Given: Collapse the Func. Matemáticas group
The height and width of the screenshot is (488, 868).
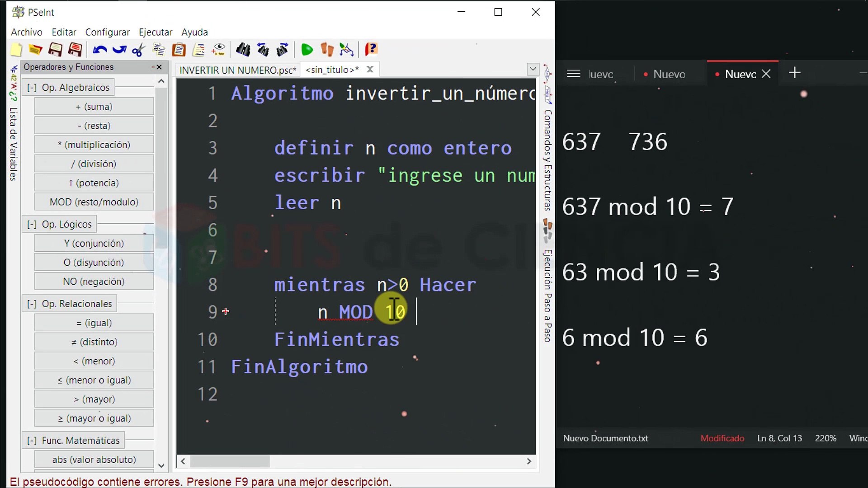Looking at the screenshot, I should tap(32, 441).
